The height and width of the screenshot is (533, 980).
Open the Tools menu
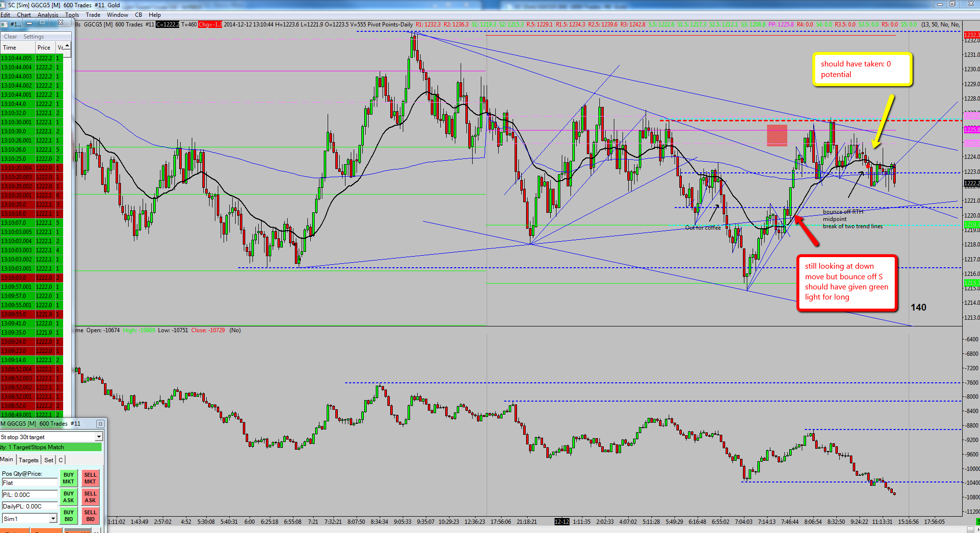[72, 15]
